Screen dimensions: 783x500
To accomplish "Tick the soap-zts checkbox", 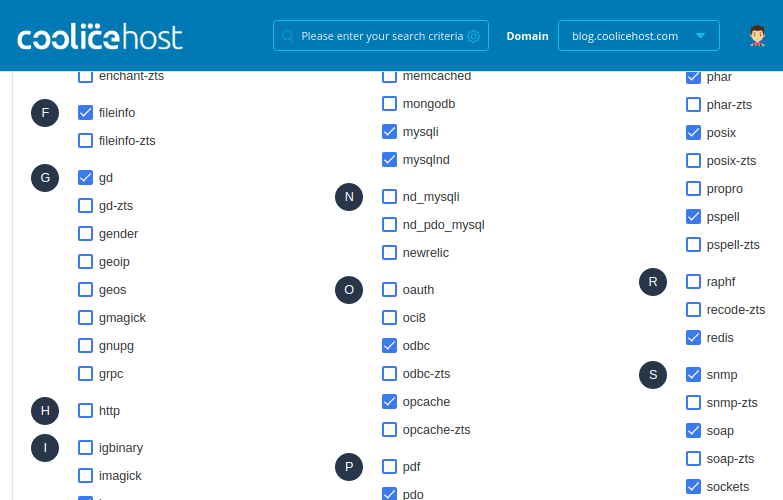I will pos(694,459).
